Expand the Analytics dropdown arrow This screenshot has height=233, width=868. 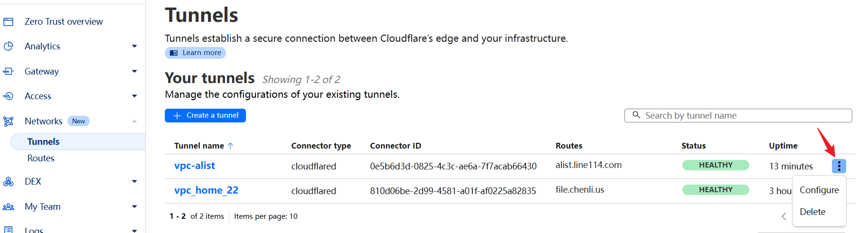pyautogui.click(x=134, y=47)
